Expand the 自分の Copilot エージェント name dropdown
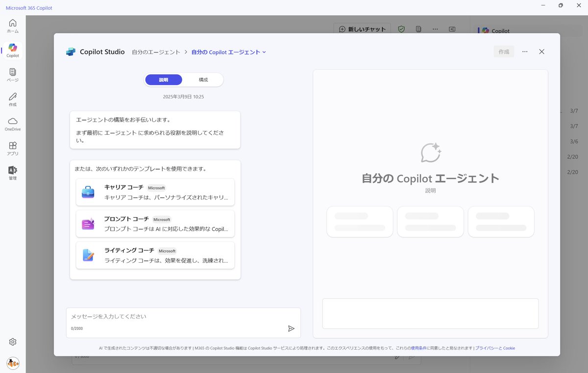Image resolution: width=588 pixels, height=373 pixels. pyautogui.click(x=265, y=52)
